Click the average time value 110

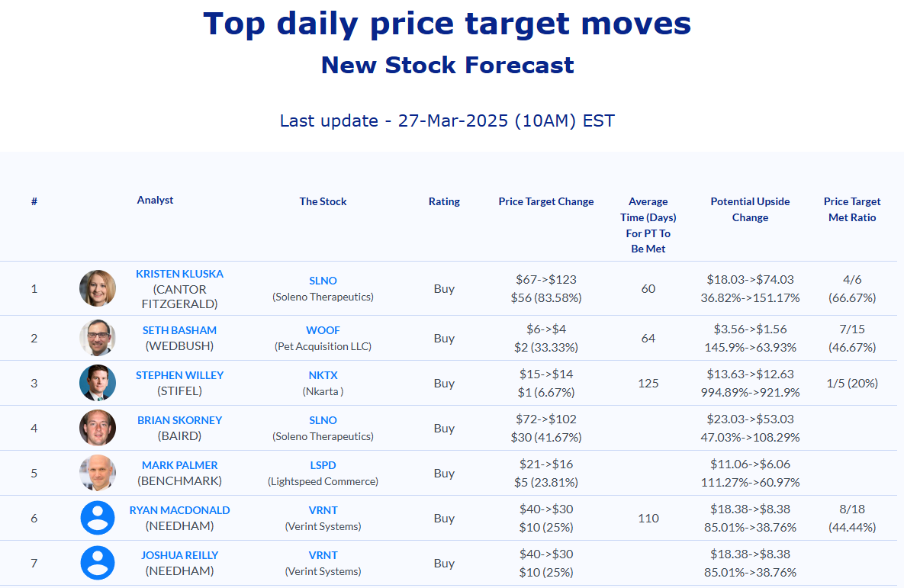click(648, 519)
